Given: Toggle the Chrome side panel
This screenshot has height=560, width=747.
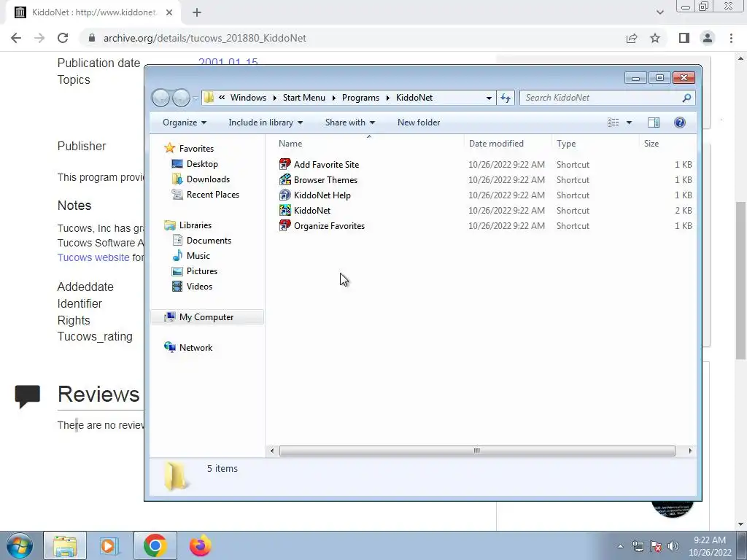Looking at the screenshot, I should click(x=684, y=38).
